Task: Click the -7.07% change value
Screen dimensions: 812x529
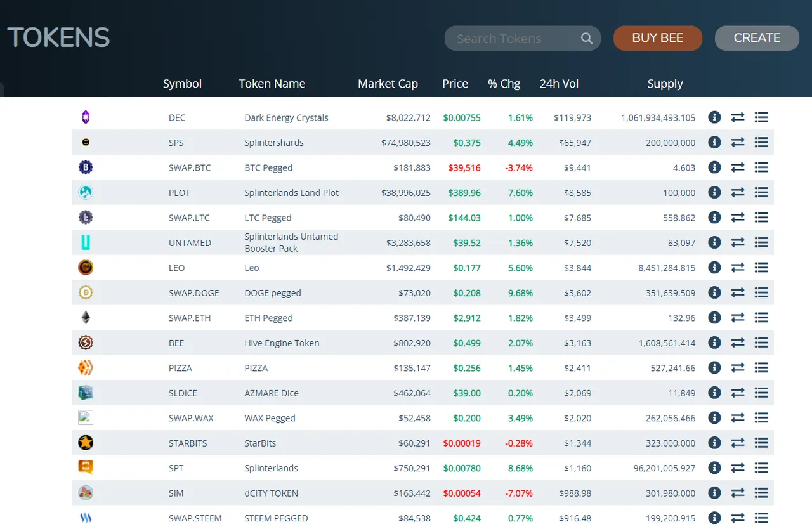Action: tap(519, 493)
